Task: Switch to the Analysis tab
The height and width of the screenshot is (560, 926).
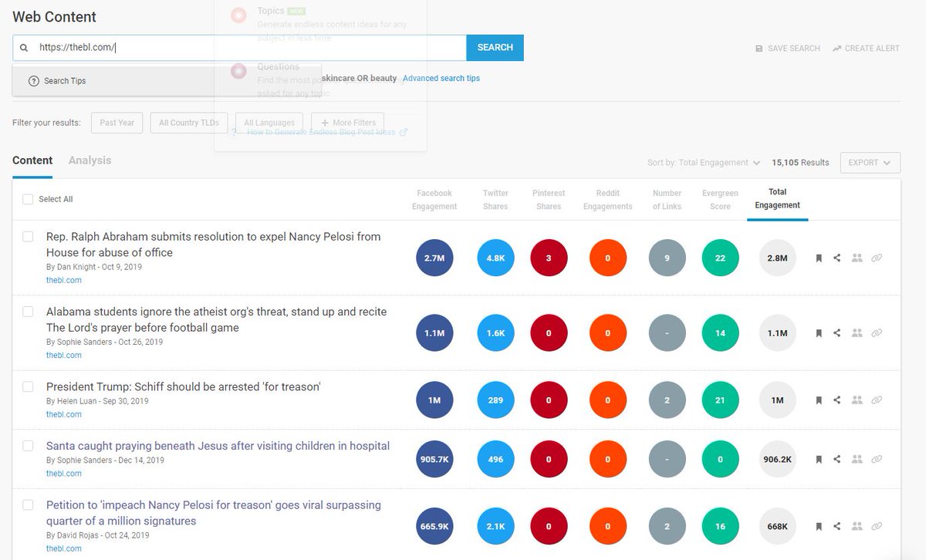Action: pos(90,160)
